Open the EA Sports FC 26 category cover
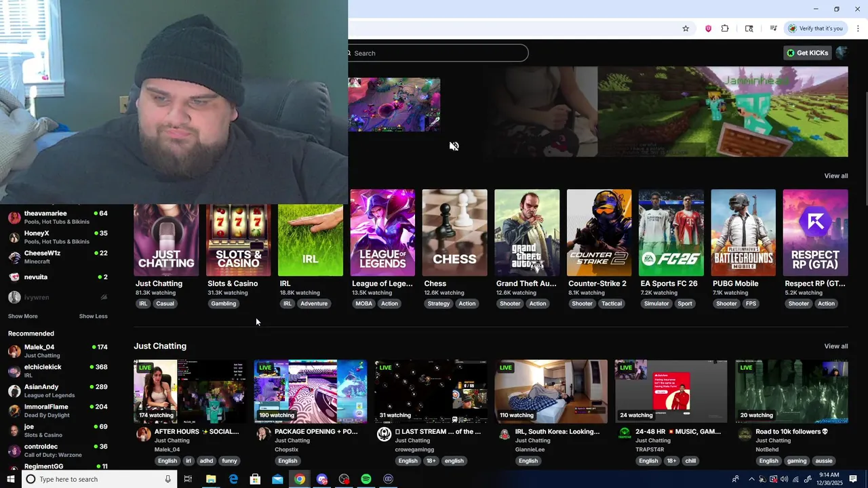868x488 pixels. tap(671, 232)
